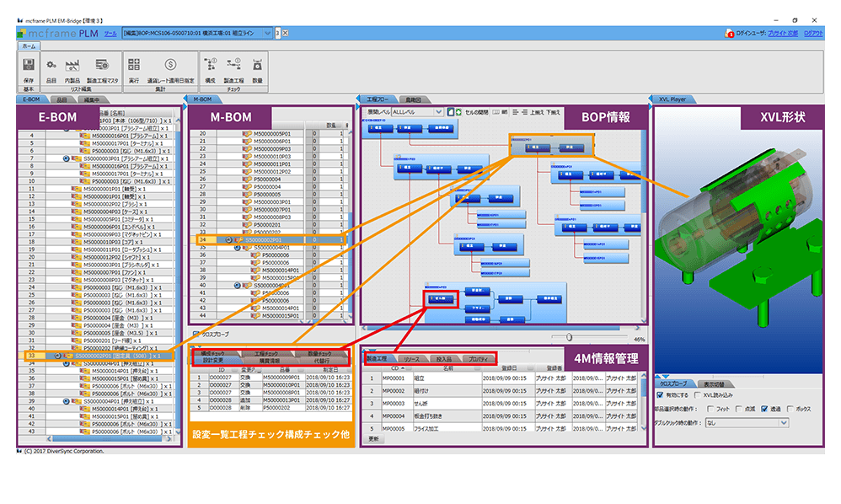This screenshot has width=841, height=504.
Task: Open the 製造工程マスタ icon
Action: [x=102, y=65]
